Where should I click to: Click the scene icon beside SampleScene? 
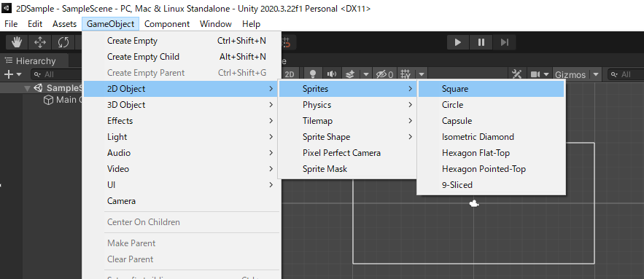38,88
